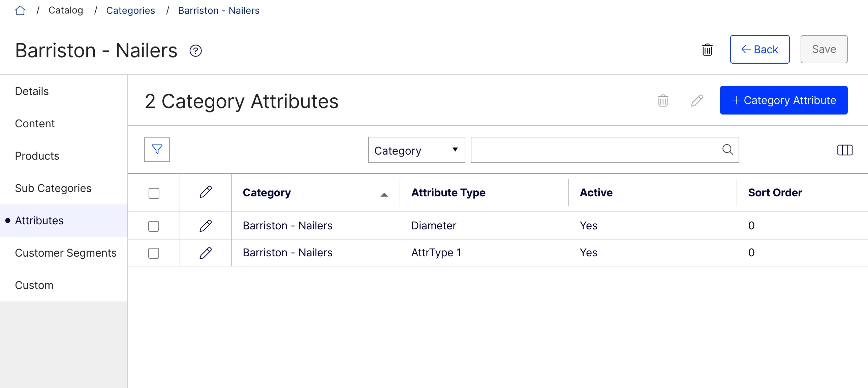Open the Category search field dropdown
Viewport: 868px width, 388px height.
416,150
